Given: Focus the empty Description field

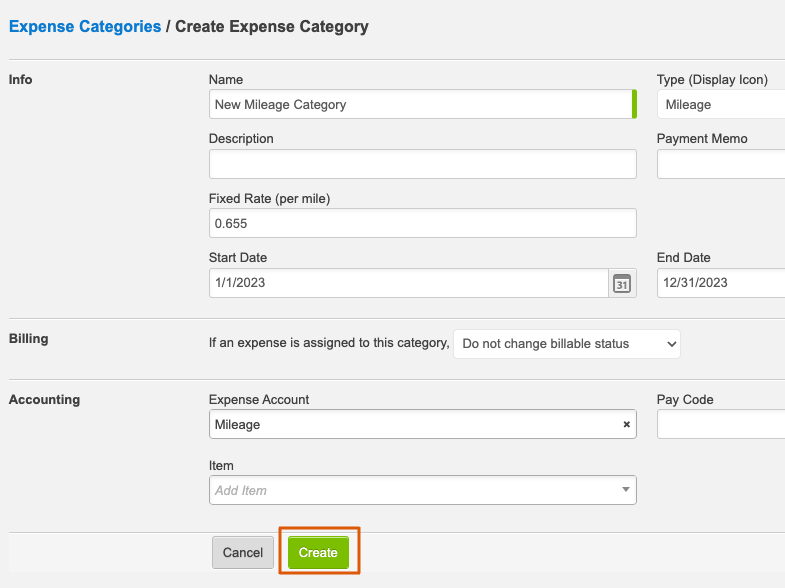Looking at the screenshot, I should pyautogui.click(x=423, y=164).
